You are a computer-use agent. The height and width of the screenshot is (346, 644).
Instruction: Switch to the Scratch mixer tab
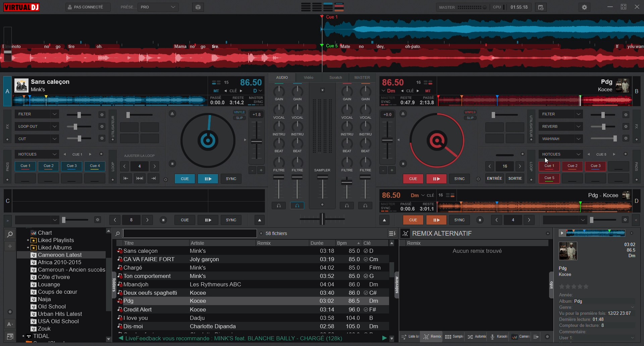click(335, 77)
